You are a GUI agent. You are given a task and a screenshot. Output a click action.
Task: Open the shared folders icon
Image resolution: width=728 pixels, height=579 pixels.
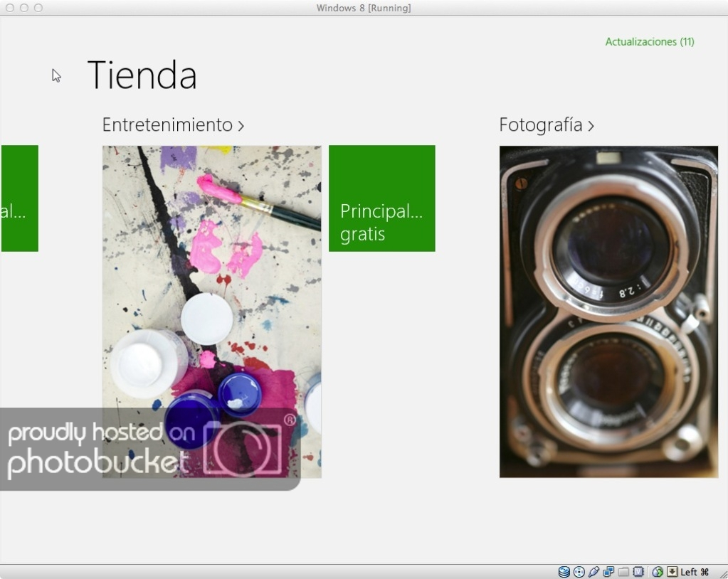[x=623, y=572]
